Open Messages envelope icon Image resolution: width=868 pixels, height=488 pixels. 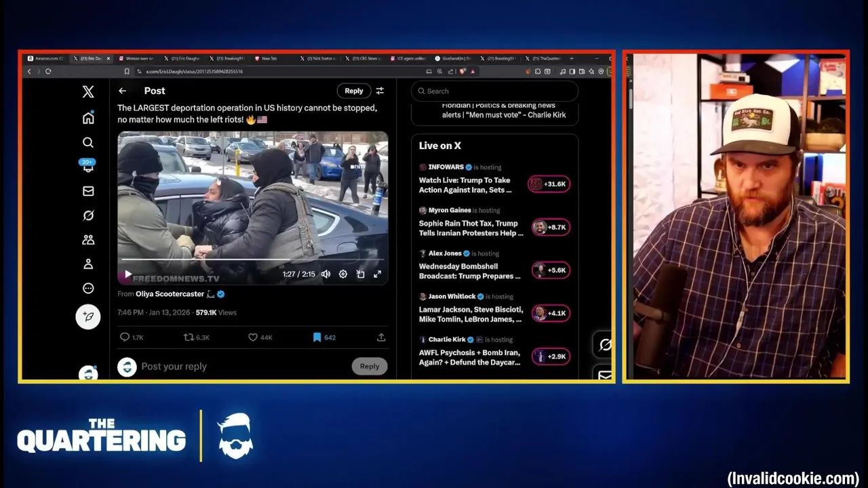point(88,191)
